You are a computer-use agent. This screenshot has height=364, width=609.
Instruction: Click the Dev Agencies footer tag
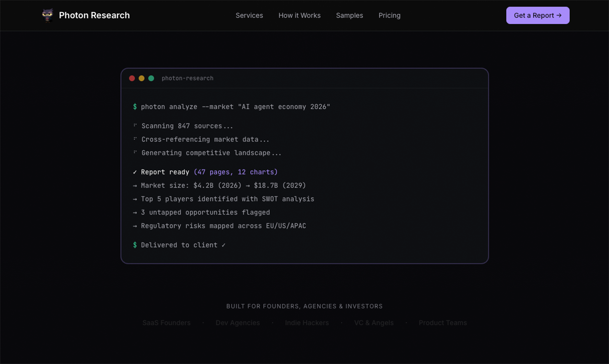tap(238, 323)
